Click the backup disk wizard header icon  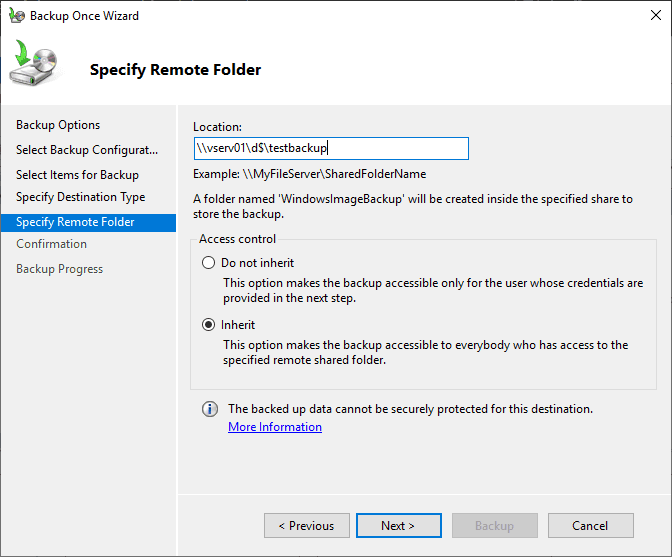pyautogui.click(x=35, y=64)
